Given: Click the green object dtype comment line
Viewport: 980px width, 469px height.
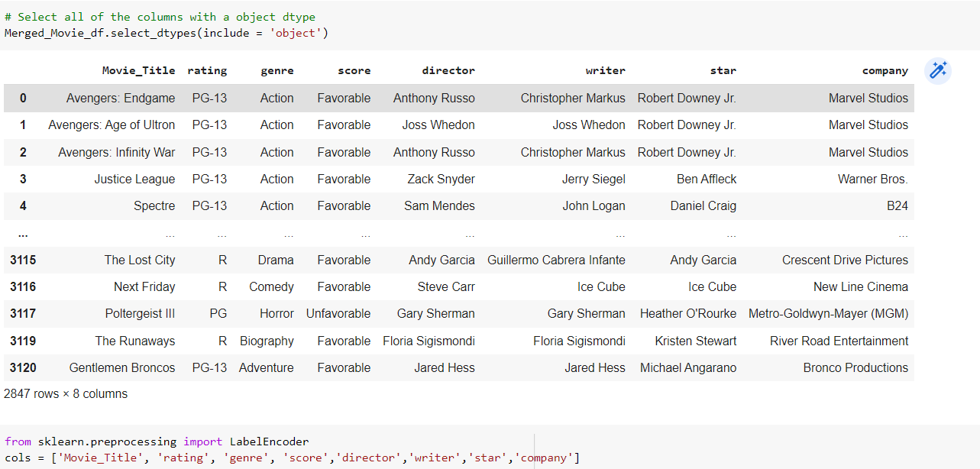Looking at the screenshot, I should (160, 17).
